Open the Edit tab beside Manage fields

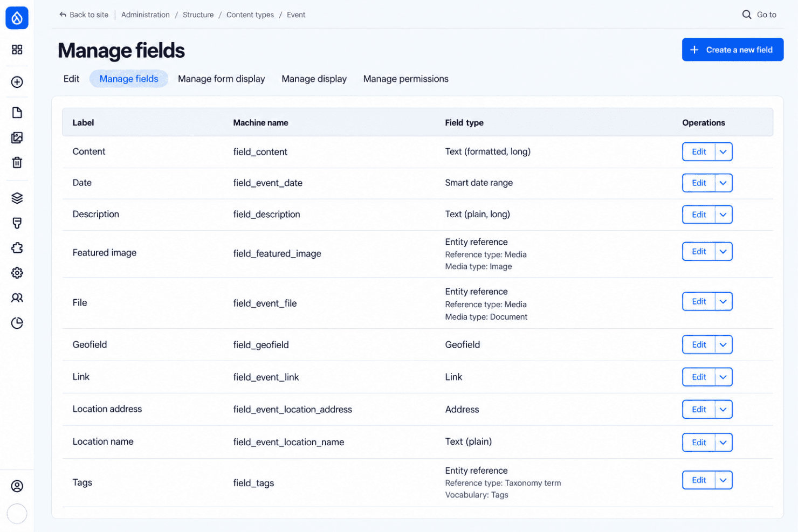pyautogui.click(x=71, y=79)
